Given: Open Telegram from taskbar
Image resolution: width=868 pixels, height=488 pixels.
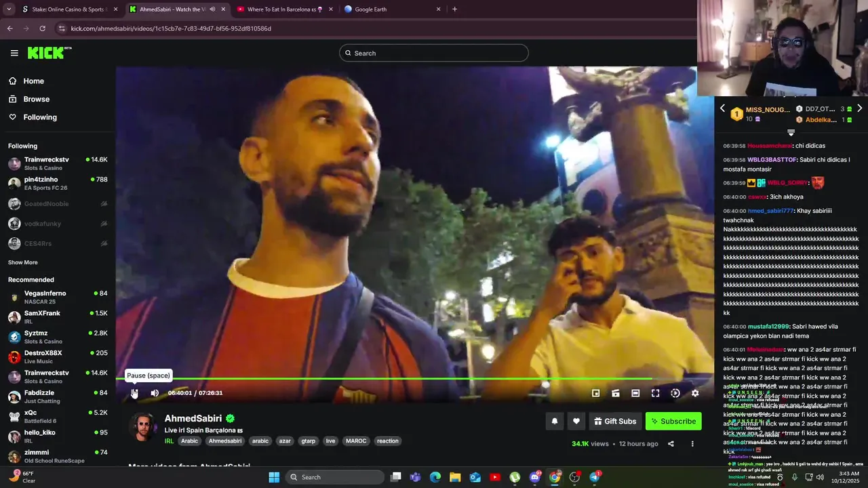Looking at the screenshot, I should point(595,477).
